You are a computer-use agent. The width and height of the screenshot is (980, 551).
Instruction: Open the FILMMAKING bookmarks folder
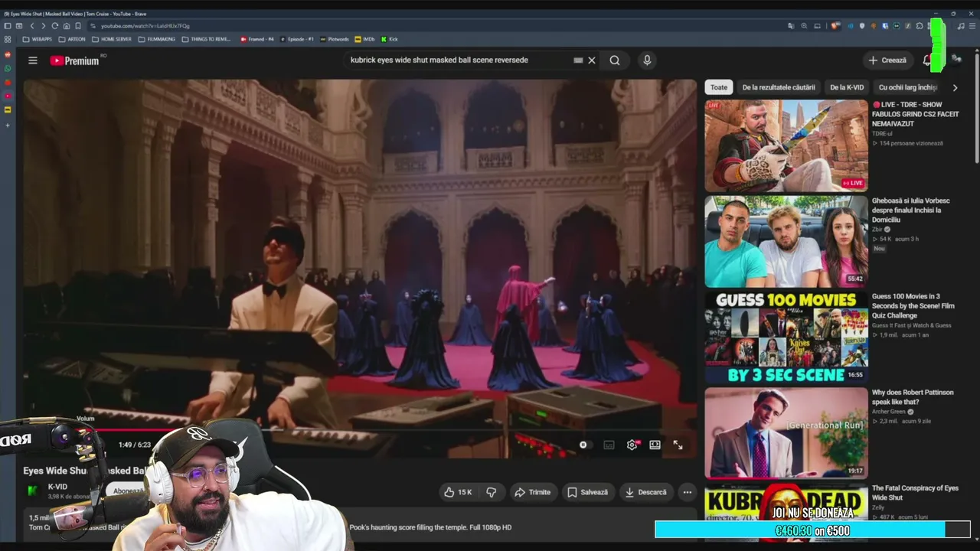[x=157, y=39]
